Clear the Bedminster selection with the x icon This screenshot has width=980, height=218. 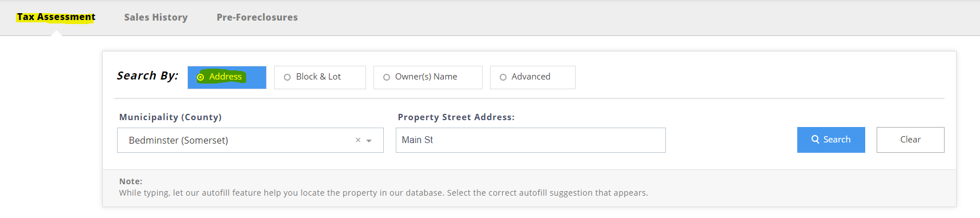click(358, 140)
